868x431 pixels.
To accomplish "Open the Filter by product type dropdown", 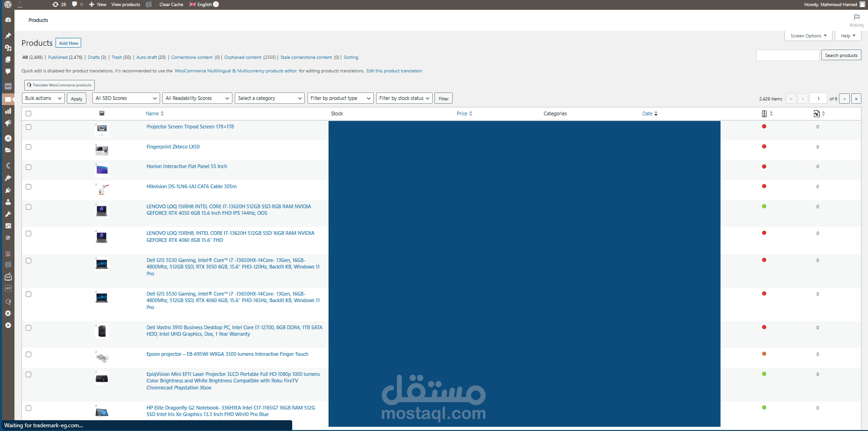I will [340, 98].
